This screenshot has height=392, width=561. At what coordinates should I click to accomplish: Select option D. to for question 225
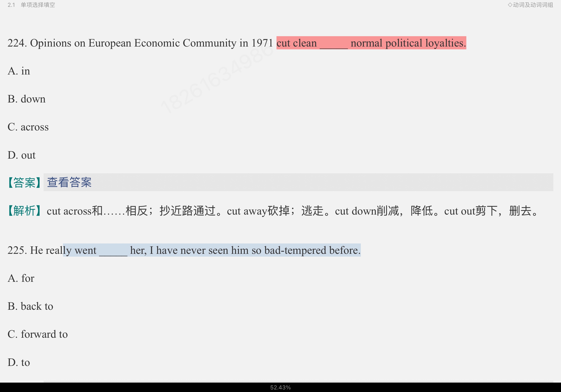(x=19, y=362)
